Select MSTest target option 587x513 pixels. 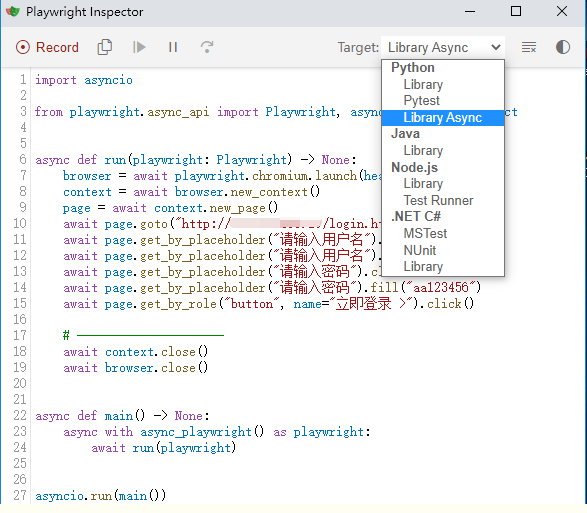[x=425, y=234]
